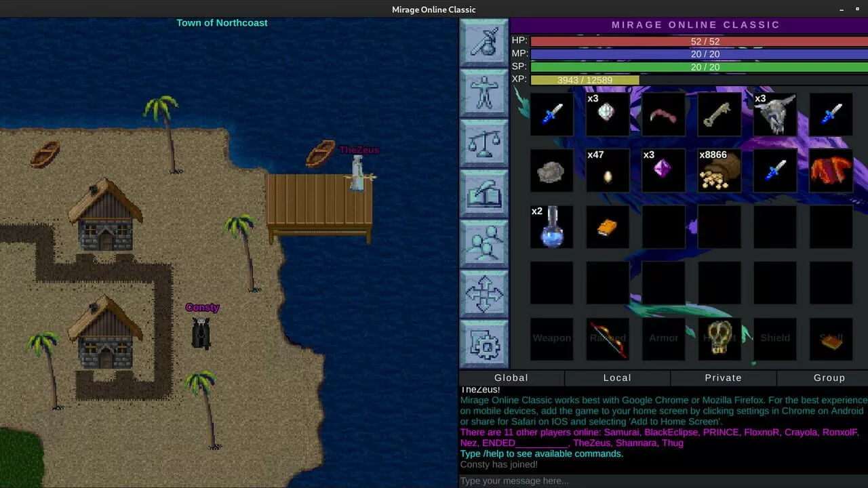Switch to the Global chat tab
Viewport: 868px width, 488px height.
pyautogui.click(x=511, y=378)
